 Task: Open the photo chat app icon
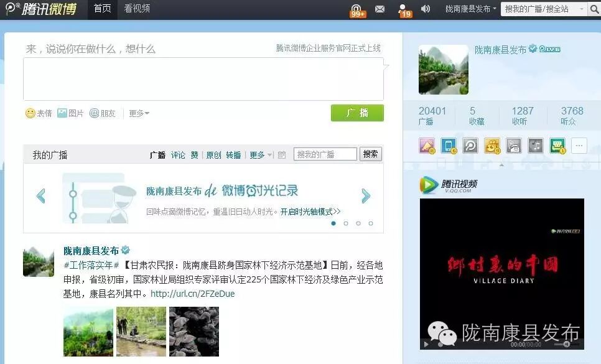point(514,146)
